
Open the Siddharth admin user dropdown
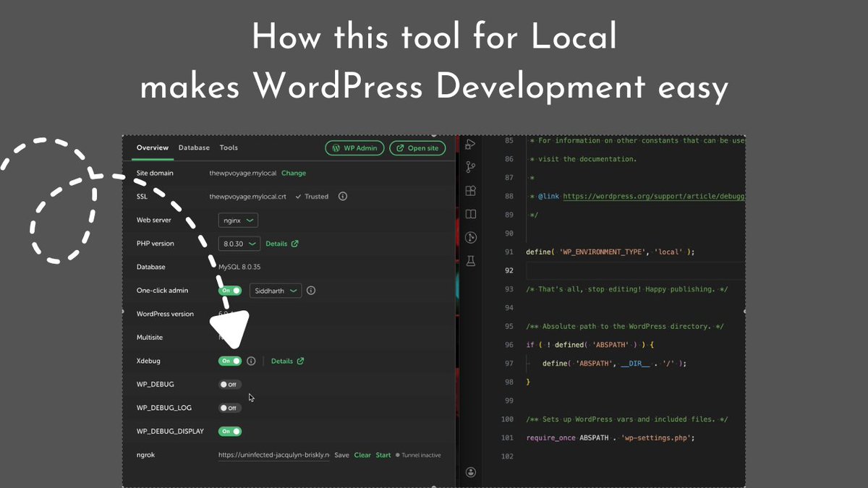276,291
